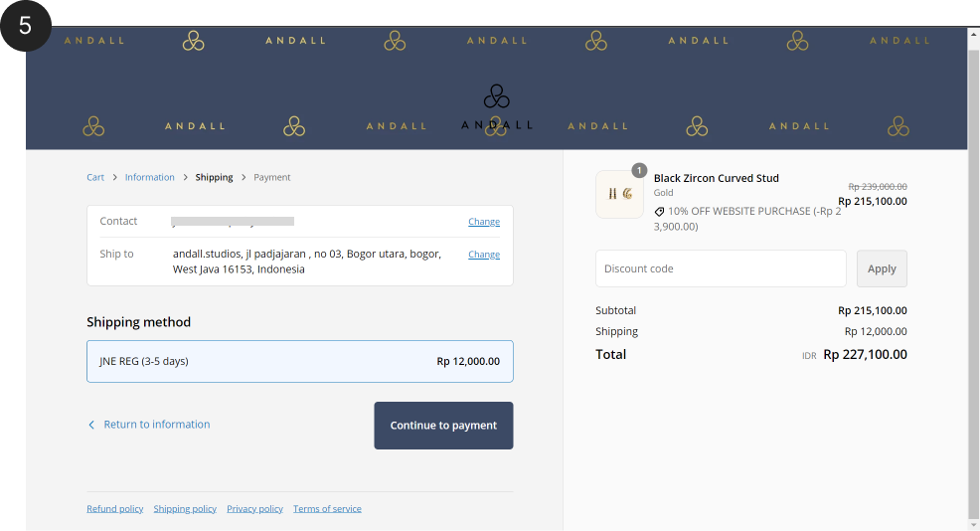This screenshot has width=980, height=531.
Task: Apply the discount code
Action: [882, 268]
